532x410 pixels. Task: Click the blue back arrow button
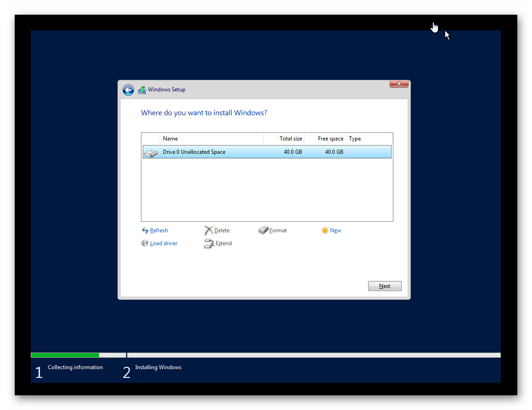[128, 90]
